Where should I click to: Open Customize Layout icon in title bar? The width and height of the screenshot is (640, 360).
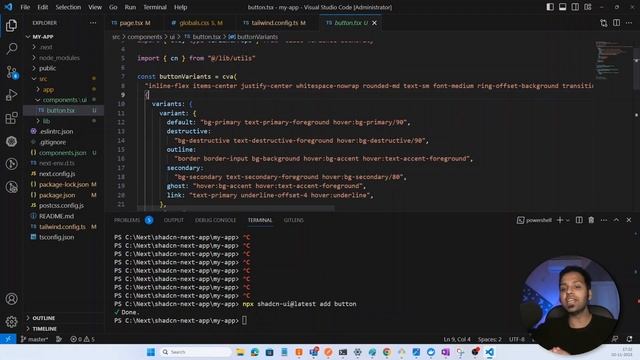click(588, 7)
